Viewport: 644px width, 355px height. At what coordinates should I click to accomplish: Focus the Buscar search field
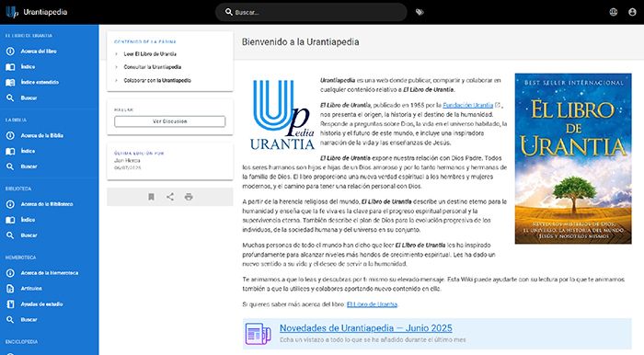pyautogui.click(x=311, y=12)
